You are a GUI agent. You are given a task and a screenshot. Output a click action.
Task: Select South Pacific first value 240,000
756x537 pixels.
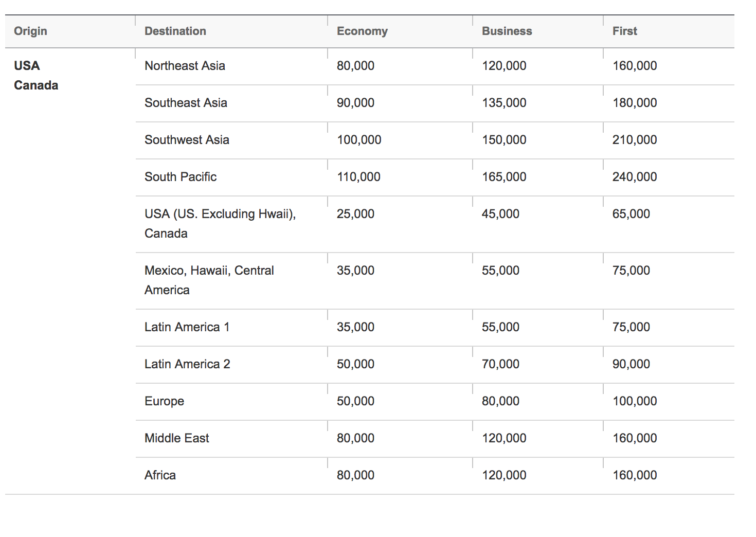click(x=635, y=177)
